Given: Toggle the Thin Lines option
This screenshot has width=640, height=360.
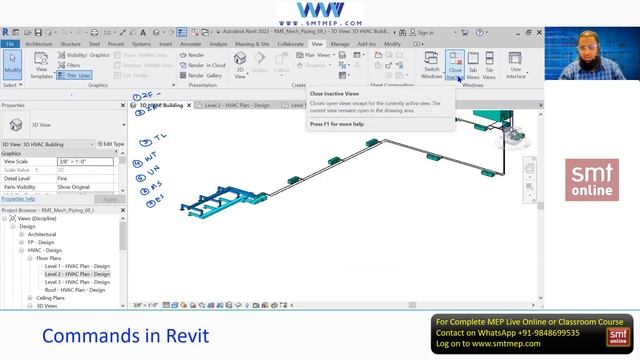Looking at the screenshot, I should 74,76.
